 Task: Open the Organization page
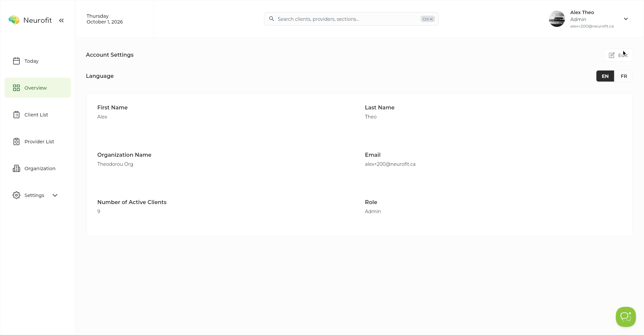(38, 168)
